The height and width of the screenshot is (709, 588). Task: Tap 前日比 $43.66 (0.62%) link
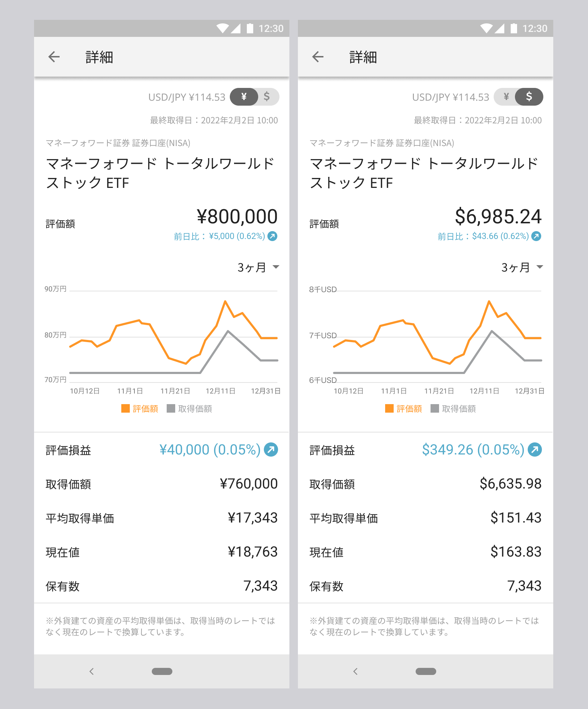pos(483,236)
